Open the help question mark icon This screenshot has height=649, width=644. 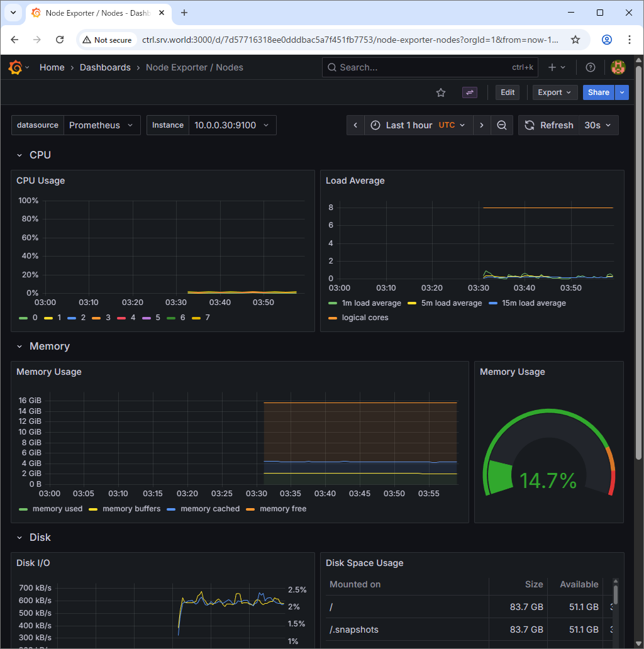(x=590, y=67)
